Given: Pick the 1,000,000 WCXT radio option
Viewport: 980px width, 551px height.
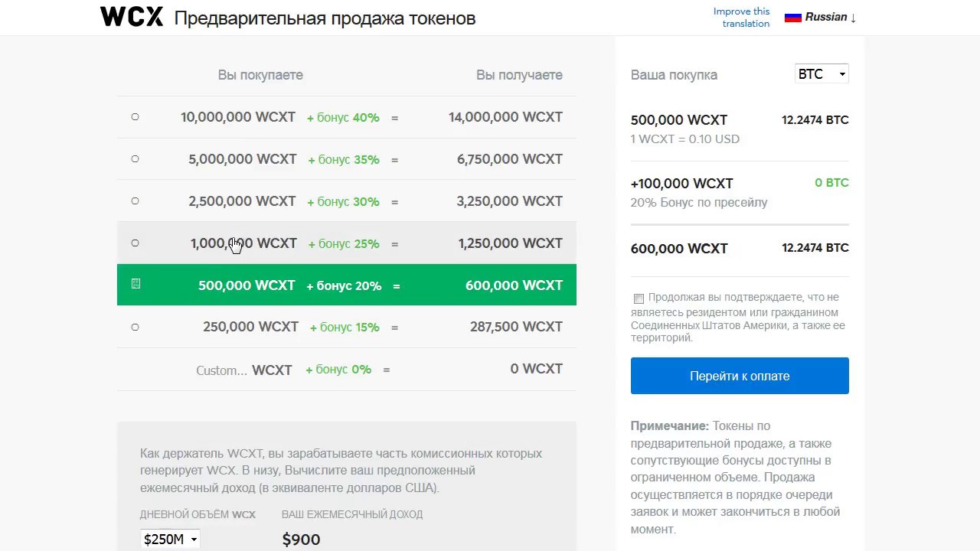Looking at the screenshot, I should pos(136,243).
